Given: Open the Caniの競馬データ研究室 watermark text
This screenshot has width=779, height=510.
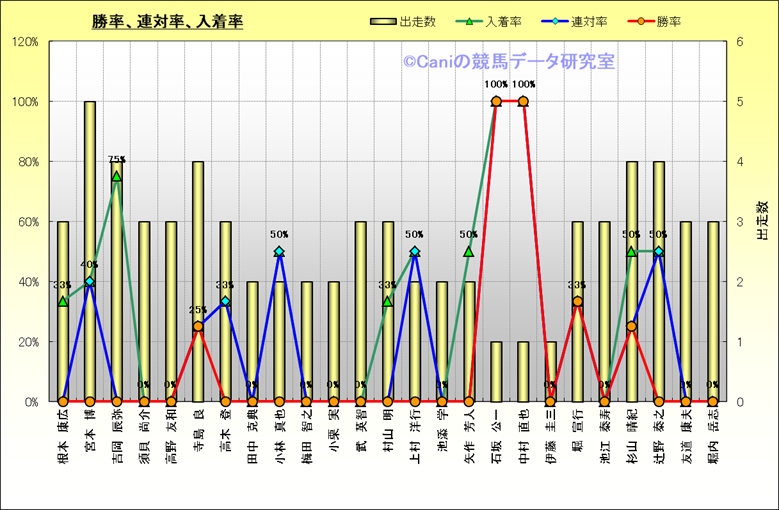Looking at the screenshot, I should [x=508, y=62].
